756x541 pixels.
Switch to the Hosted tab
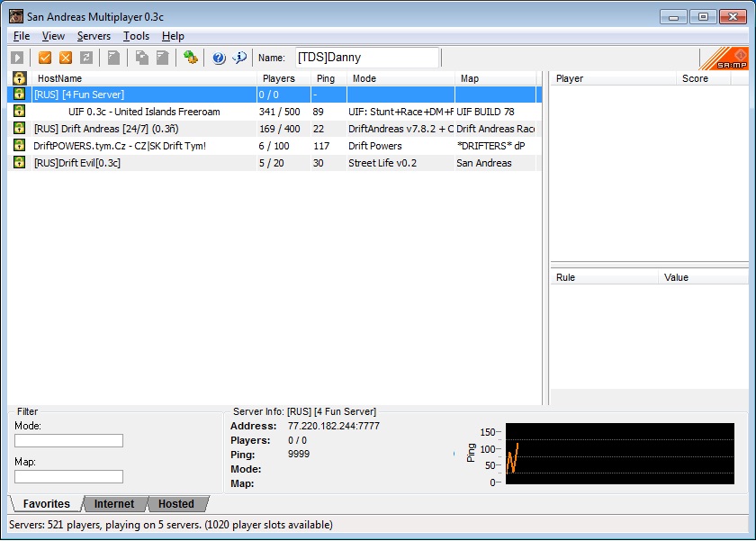click(x=176, y=504)
